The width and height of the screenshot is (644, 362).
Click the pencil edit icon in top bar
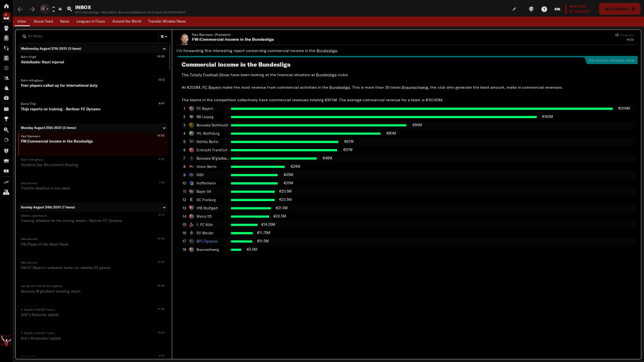click(514, 9)
